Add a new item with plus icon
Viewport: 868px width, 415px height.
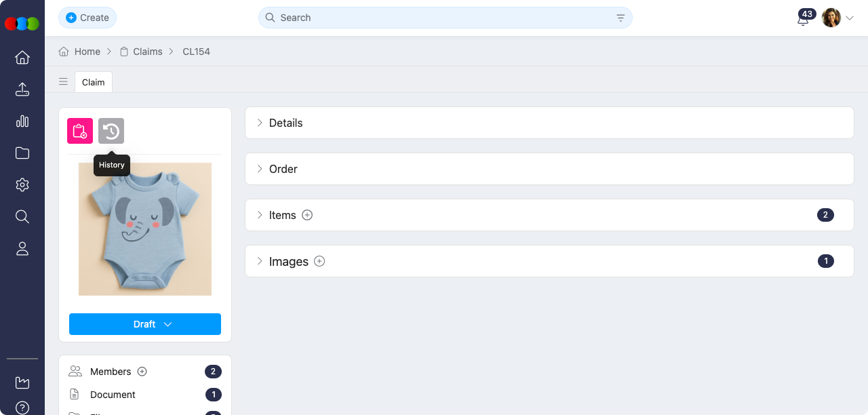[307, 215]
